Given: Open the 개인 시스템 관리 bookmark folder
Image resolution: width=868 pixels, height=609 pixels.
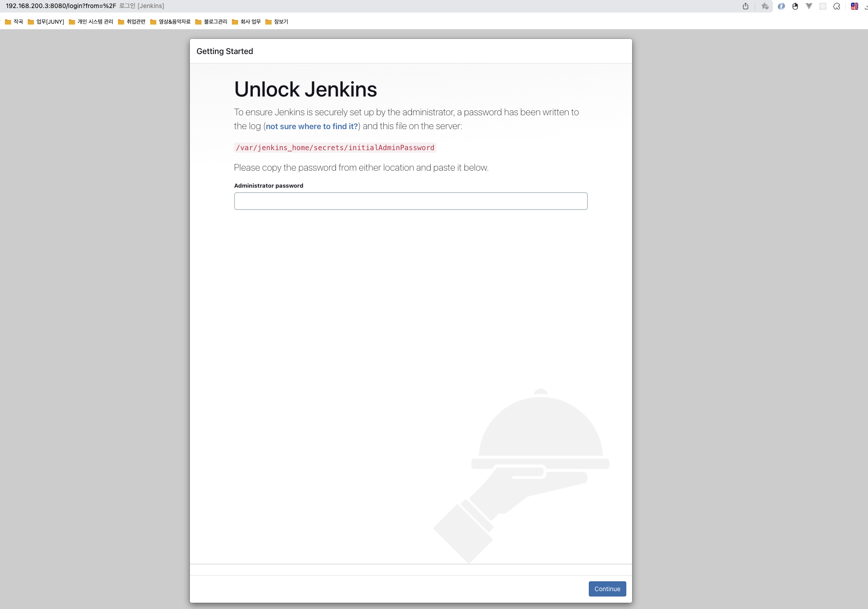Looking at the screenshot, I should pyautogui.click(x=91, y=22).
